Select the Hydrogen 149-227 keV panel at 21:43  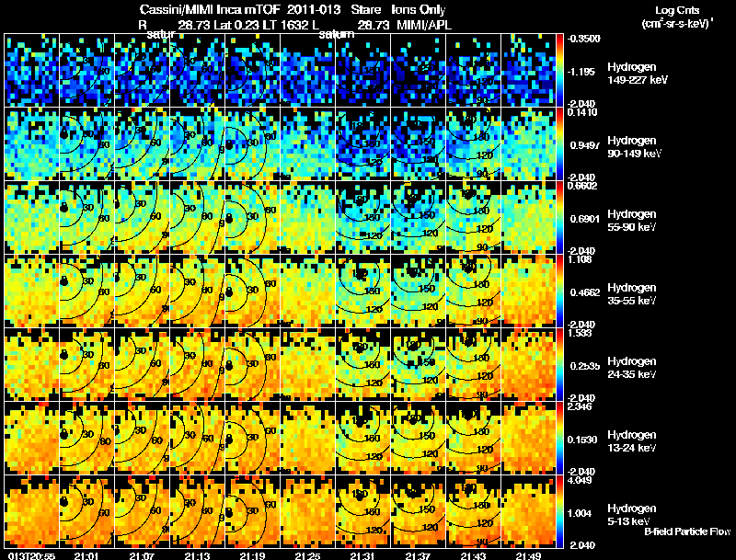tap(474, 71)
